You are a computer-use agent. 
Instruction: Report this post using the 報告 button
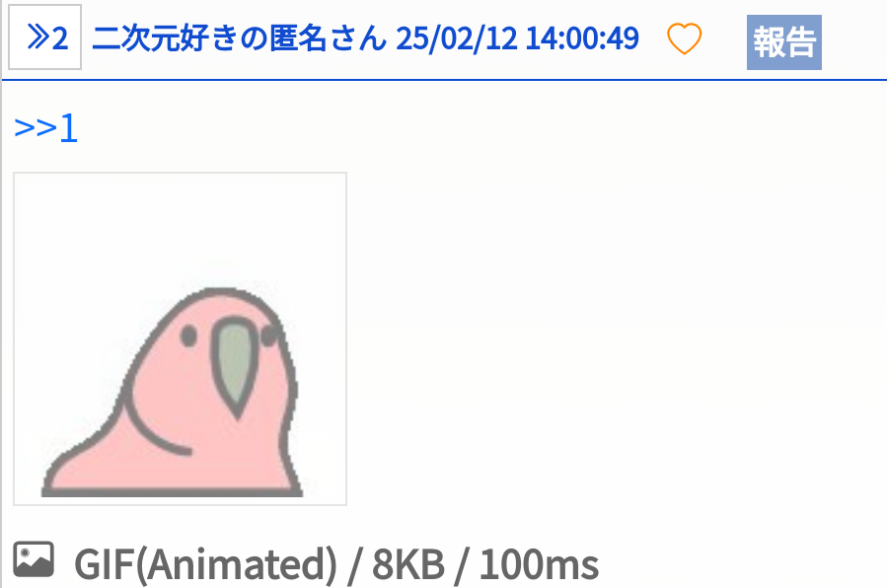click(784, 42)
